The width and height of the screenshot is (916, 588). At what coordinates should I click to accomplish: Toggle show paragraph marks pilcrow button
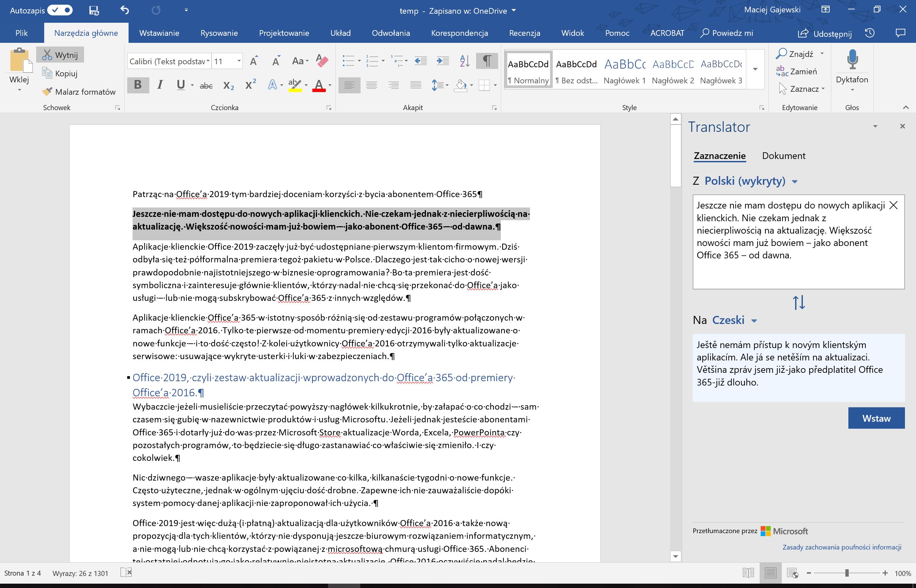click(487, 61)
